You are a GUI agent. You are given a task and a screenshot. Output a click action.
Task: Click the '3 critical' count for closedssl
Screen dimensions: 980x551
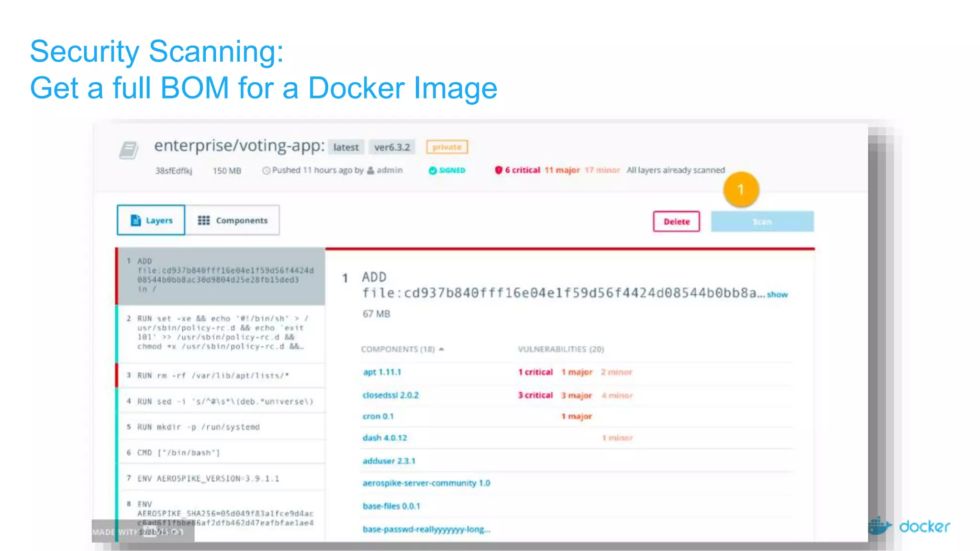pyautogui.click(x=535, y=395)
